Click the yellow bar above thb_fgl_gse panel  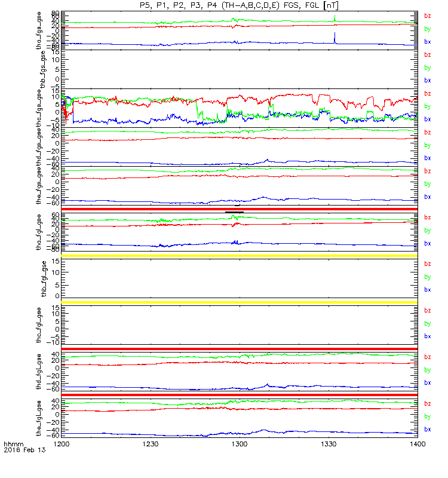pyautogui.click(x=240, y=256)
